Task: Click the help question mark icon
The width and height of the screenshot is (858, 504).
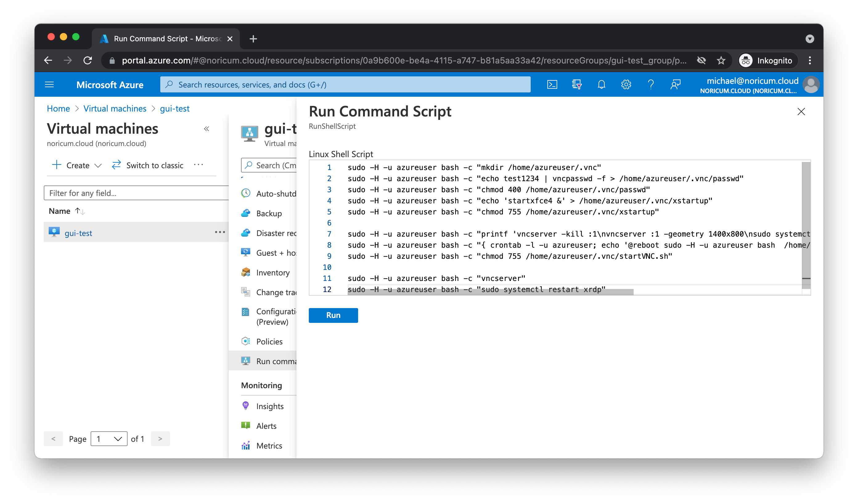Action: pyautogui.click(x=651, y=84)
